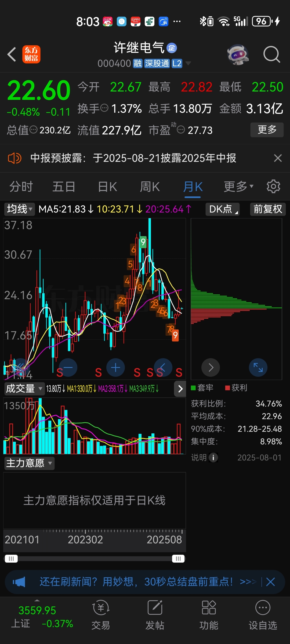Viewport: 290px width, 644px height.
Task: Tap the speaker announcement icon
Action: pyautogui.click(x=15, y=158)
